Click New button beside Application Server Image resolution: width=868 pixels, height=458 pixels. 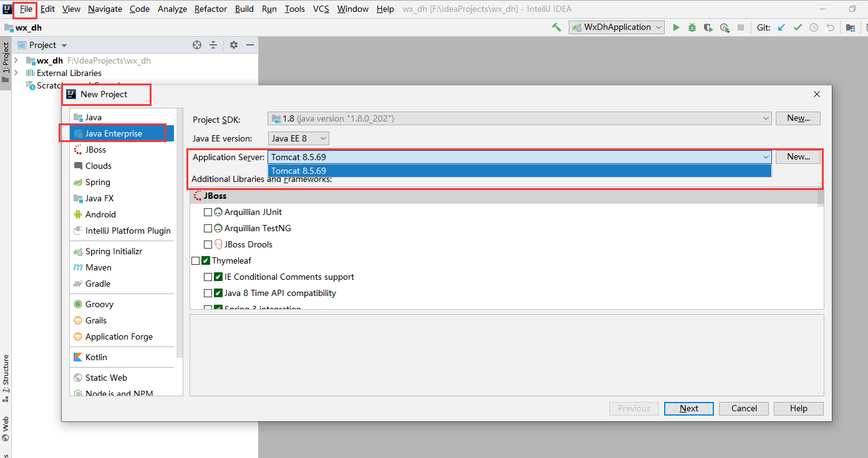(x=798, y=157)
